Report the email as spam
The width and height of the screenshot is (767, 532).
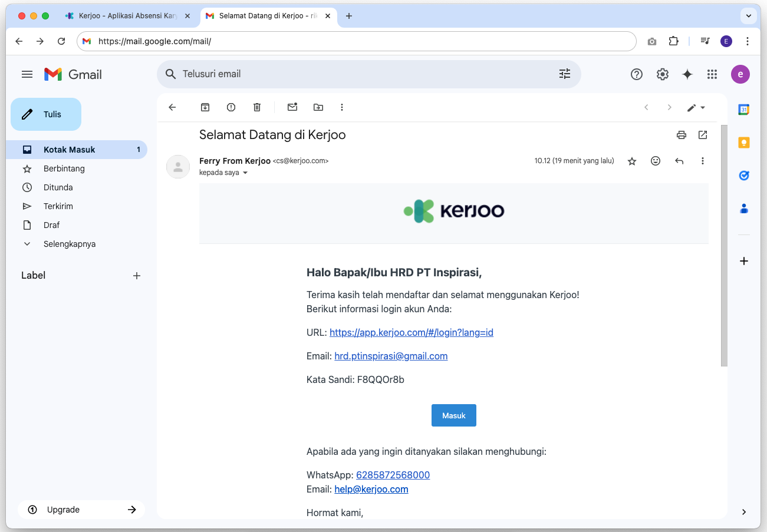click(x=231, y=107)
